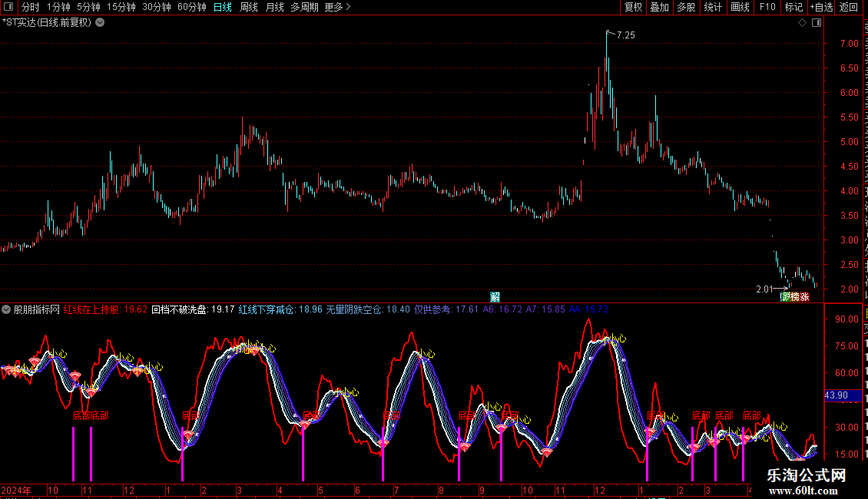Click the 7.25 high price label

(x=625, y=35)
